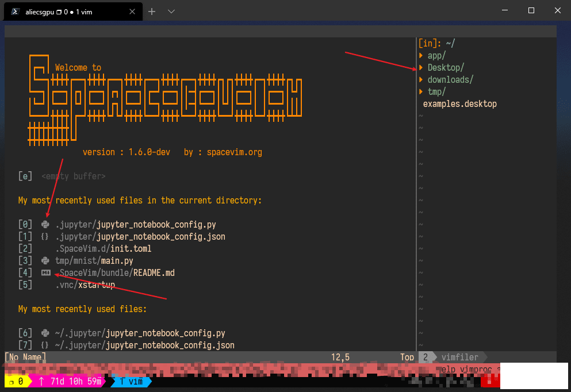571x392 pixels.
Task: Click 'My most recently used files:' heading
Action: tap(82, 309)
